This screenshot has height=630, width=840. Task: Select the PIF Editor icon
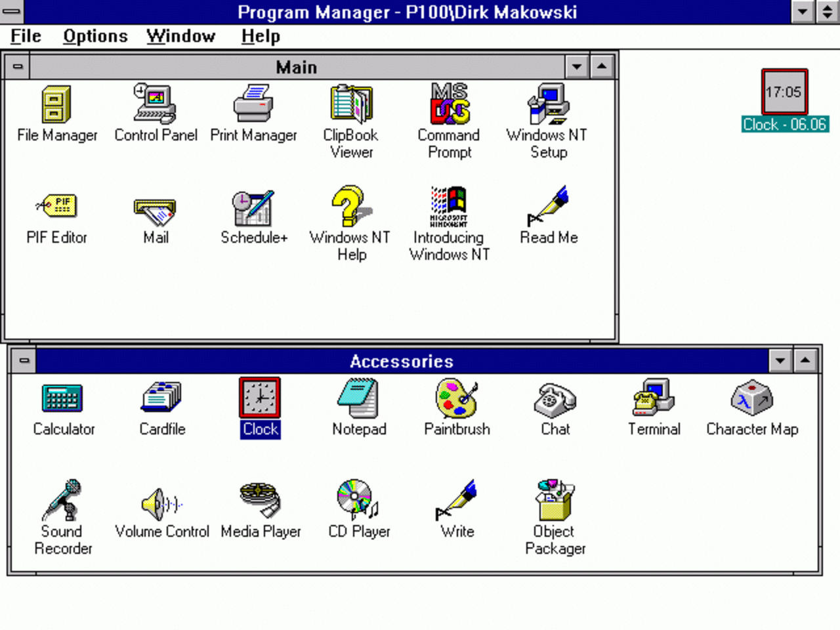(56, 207)
